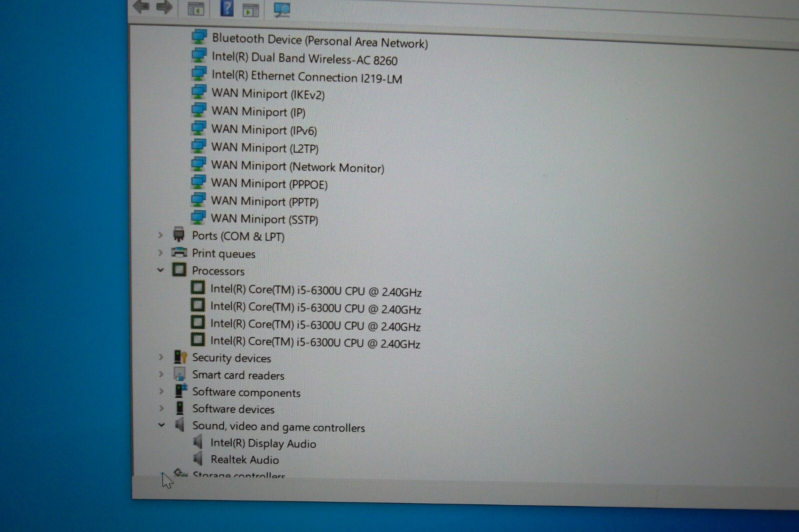Select the WAN Miniport (Network Monitor) label
The image size is (799, 532).
(x=298, y=166)
